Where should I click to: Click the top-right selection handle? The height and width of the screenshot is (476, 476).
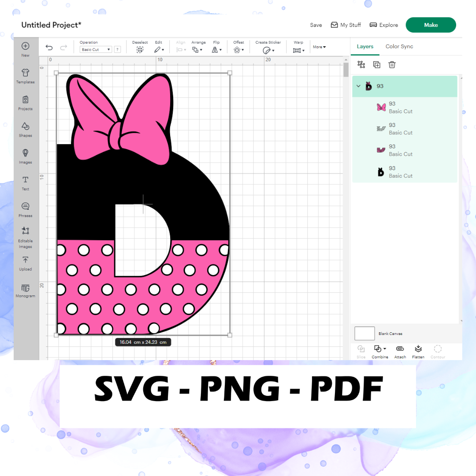[x=230, y=73]
